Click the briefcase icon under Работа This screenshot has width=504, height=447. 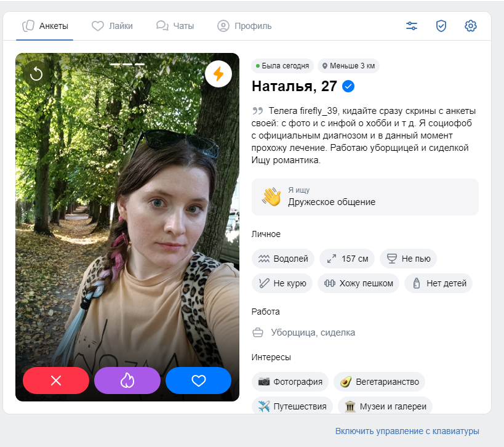click(258, 332)
